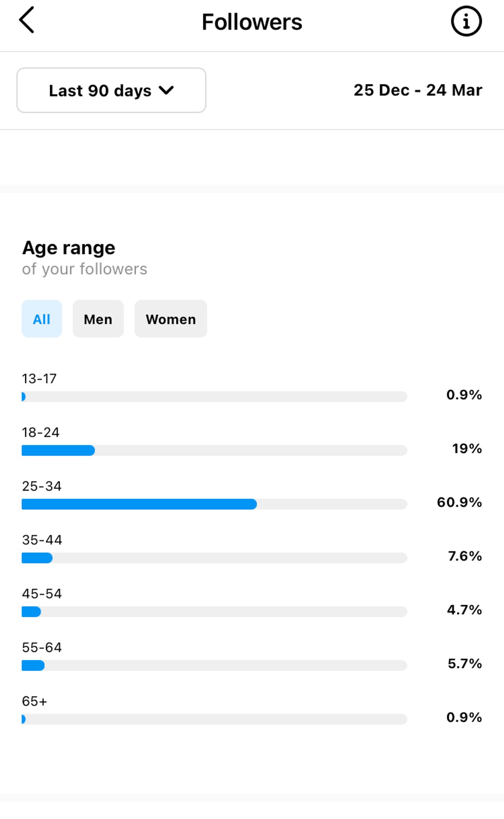Click the 25 Dec - 24 Mar date range
Image resolution: width=504 pixels, height=819 pixels.
coord(418,90)
